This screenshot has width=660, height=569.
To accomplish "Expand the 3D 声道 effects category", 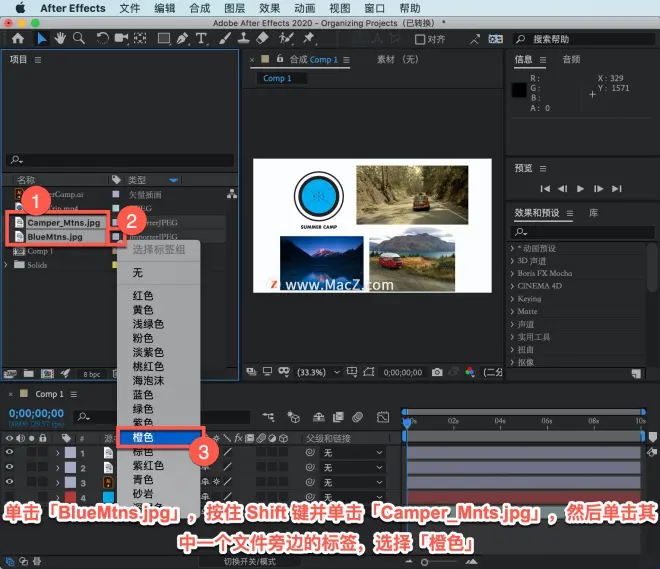I will tap(512, 261).
